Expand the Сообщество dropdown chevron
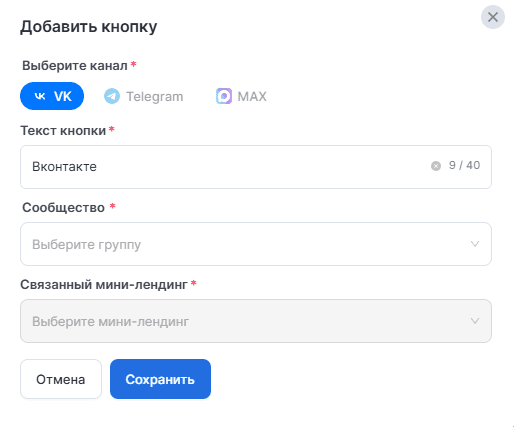Image resolution: width=514 pixels, height=427 pixels. 475,244
